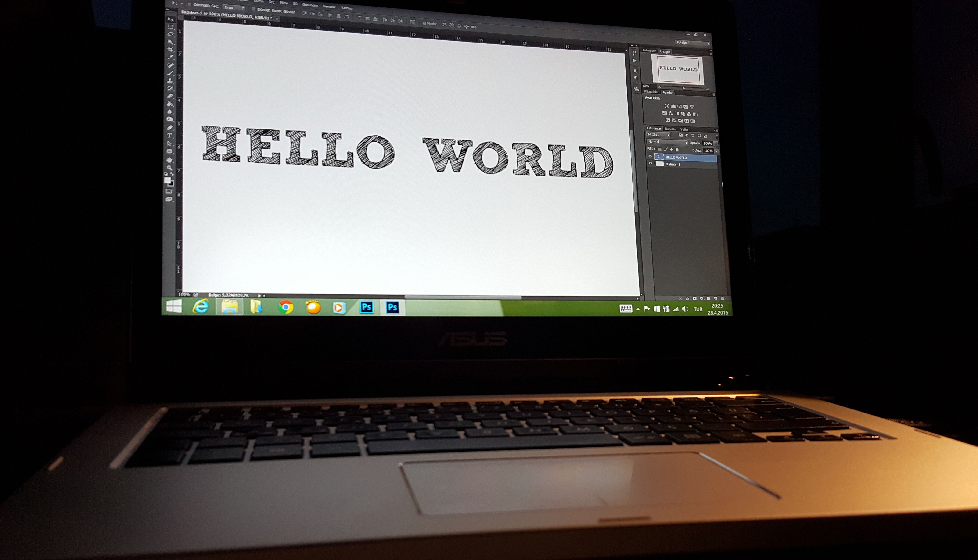978x560 pixels.
Task: Open the History panel icon
Action: 635,54
